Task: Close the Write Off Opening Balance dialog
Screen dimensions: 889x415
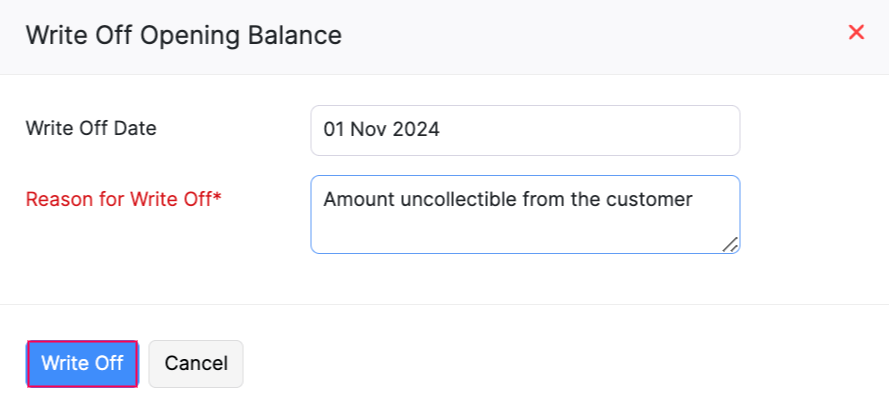Action: point(856,32)
